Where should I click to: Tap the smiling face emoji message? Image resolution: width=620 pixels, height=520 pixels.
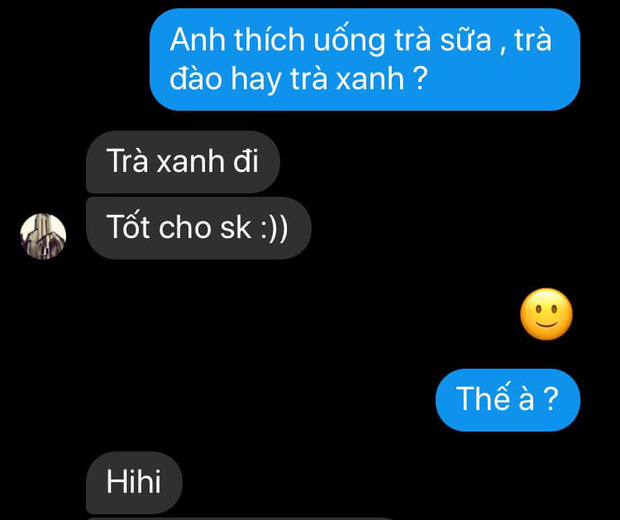point(546,314)
